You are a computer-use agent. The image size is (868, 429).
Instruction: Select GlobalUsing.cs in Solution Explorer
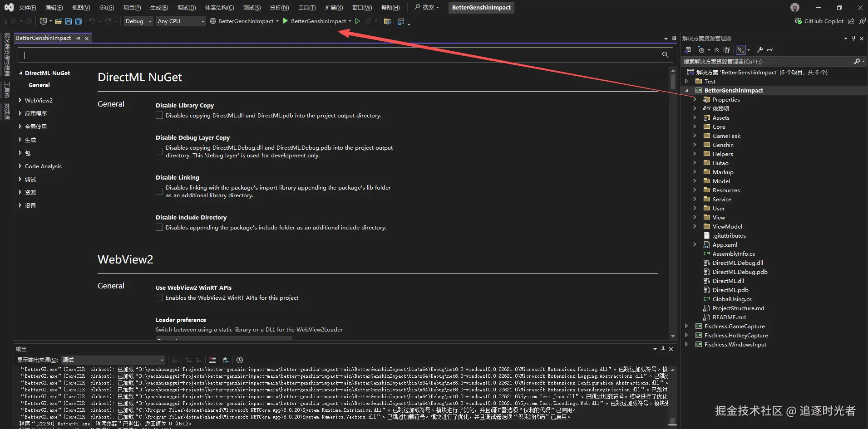tap(732, 299)
